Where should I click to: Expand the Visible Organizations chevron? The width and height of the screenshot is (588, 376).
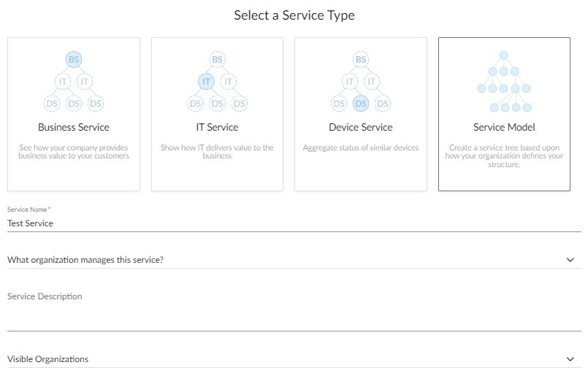click(570, 359)
